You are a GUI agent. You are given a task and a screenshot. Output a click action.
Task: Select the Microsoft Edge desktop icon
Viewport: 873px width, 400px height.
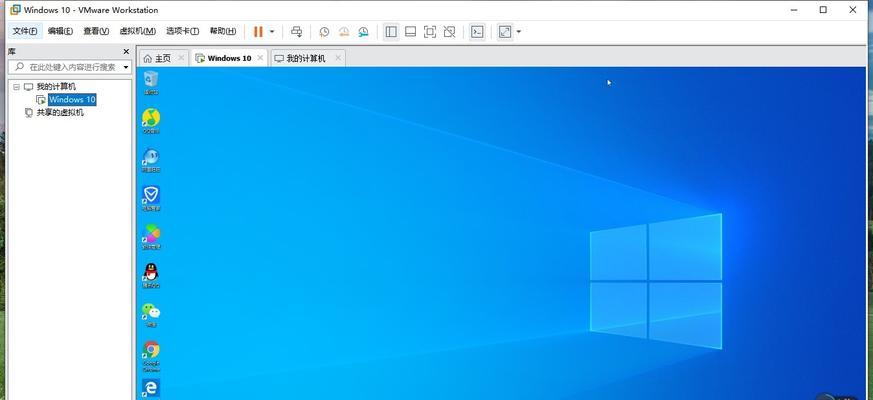click(151, 388)
